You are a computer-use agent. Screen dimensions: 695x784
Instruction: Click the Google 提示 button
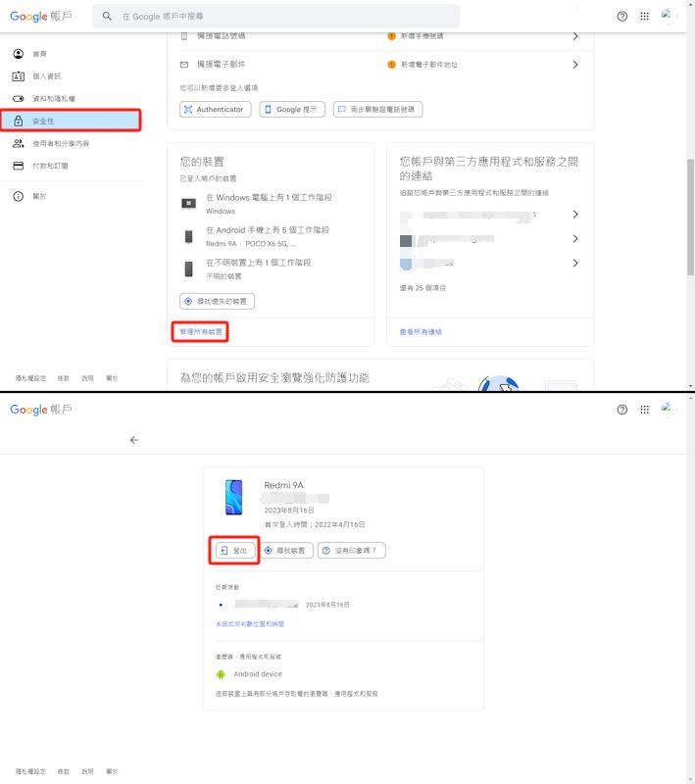[x=292, y=109]
